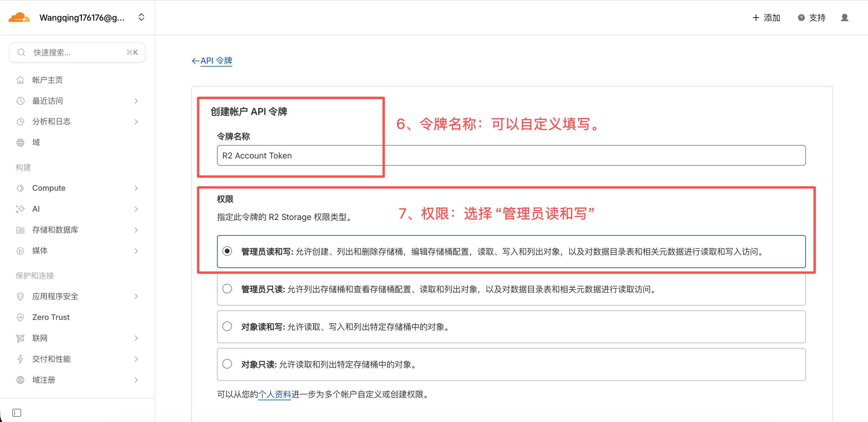The image size is (868, 422).
Task: Open the account switcher dropdown
Action: (141, 17)
